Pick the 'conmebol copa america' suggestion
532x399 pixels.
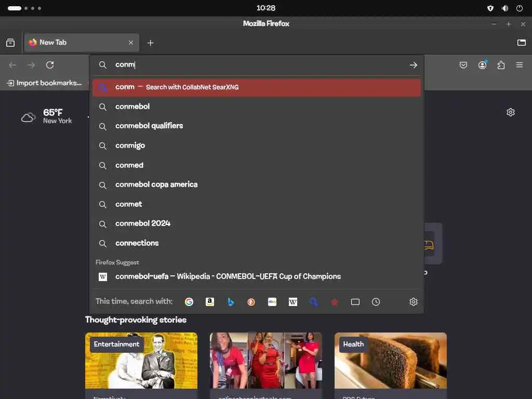point(257,184)
